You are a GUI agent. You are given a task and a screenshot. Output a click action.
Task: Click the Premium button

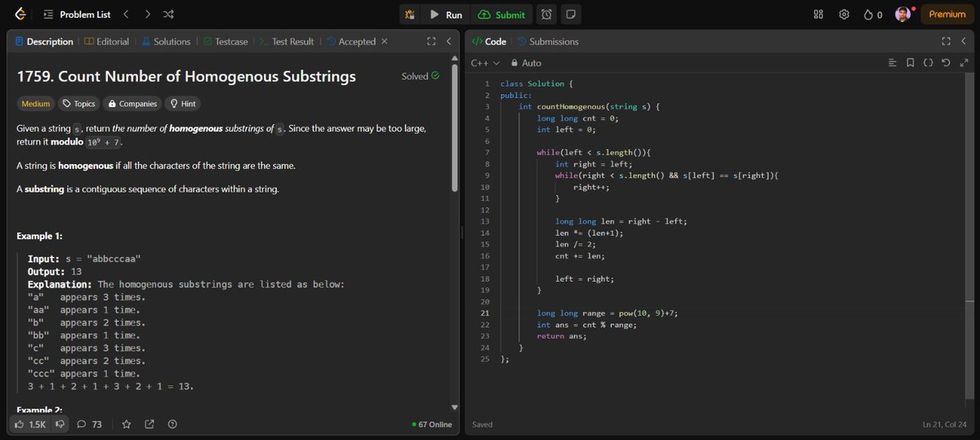947,15
